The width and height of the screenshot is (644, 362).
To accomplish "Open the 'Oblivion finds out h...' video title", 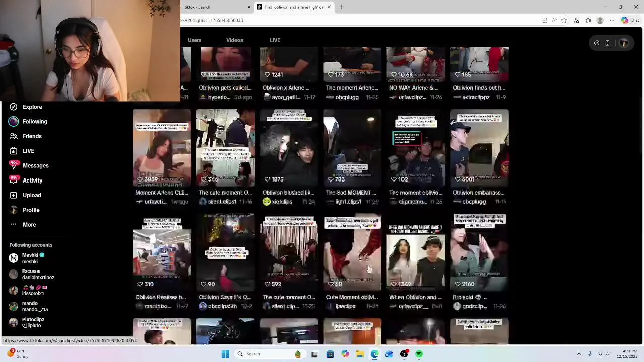I will [478, 88].
